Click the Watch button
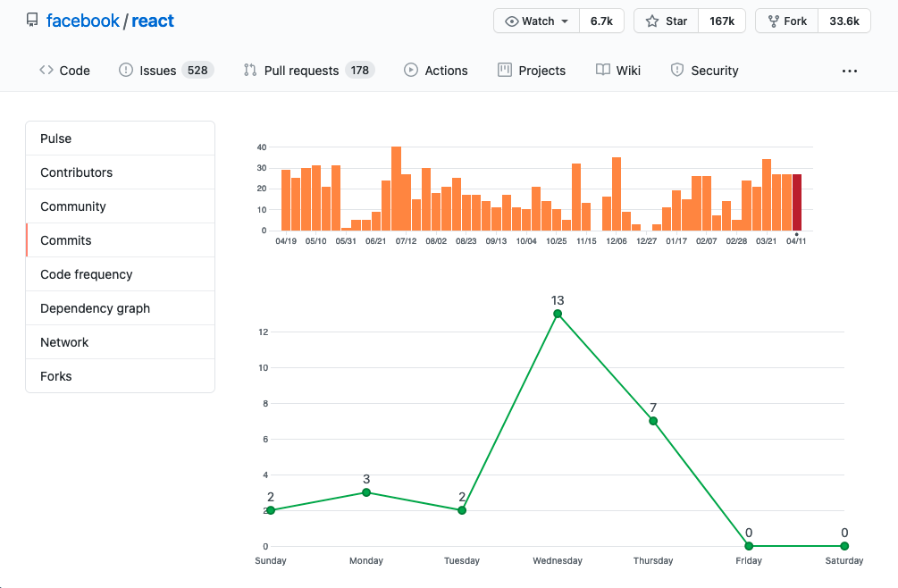The image size is (898, 588). click(x=537, y=21)
